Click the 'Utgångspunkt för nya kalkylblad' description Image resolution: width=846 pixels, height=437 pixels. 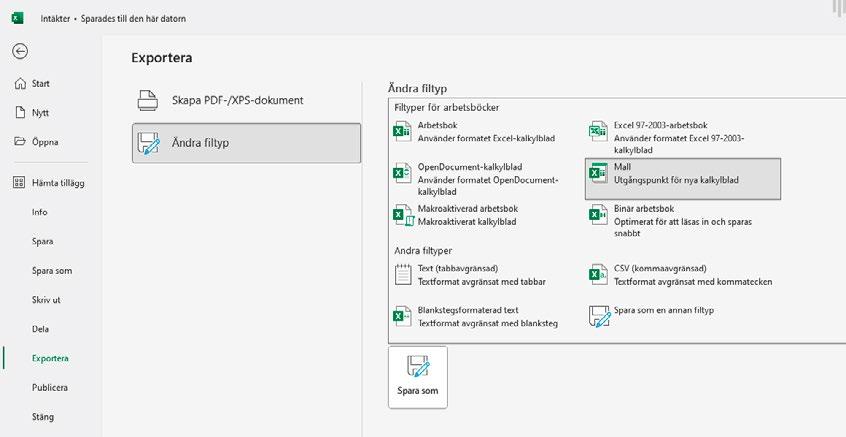point(676,180)
